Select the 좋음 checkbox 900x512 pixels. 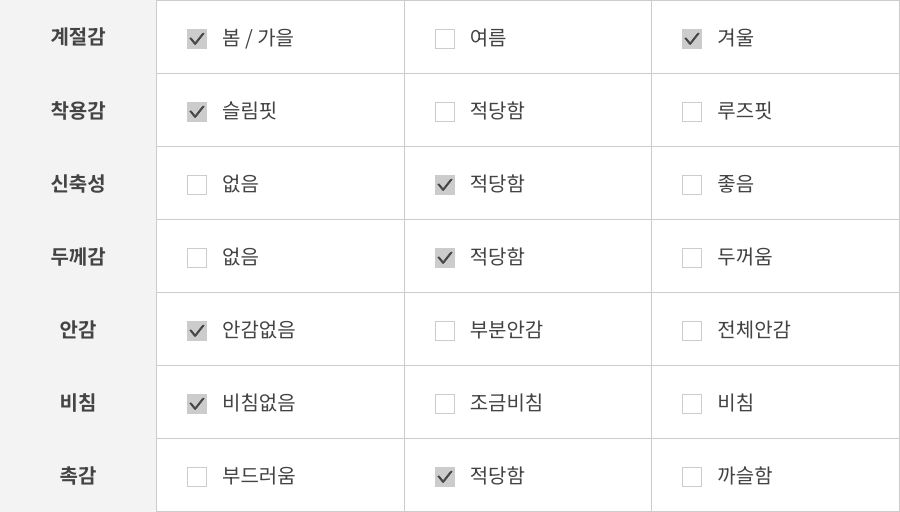[x=692, y=185]
